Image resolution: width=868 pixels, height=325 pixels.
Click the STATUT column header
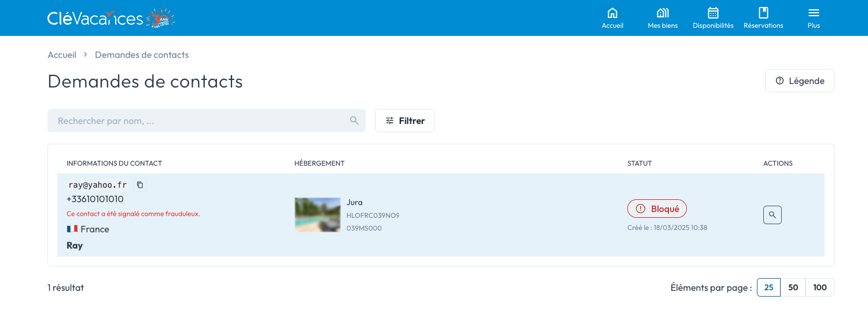[639, 163]
